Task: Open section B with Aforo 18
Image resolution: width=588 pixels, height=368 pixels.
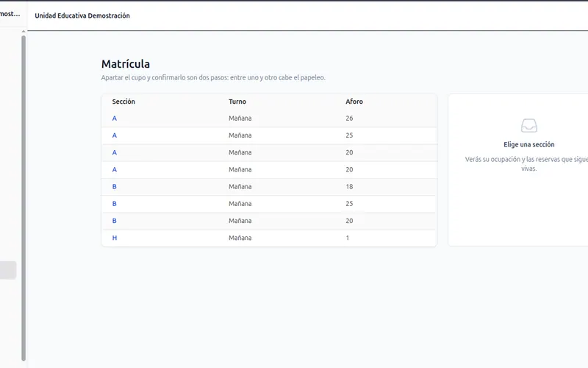Action: (x=115, y=187)
